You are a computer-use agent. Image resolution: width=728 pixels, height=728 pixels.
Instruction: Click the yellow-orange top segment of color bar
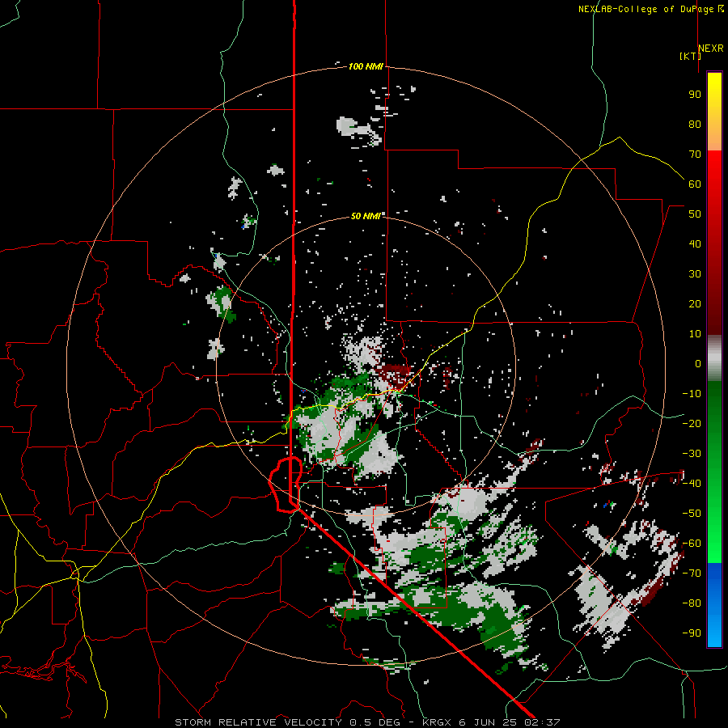pos(714,112)
